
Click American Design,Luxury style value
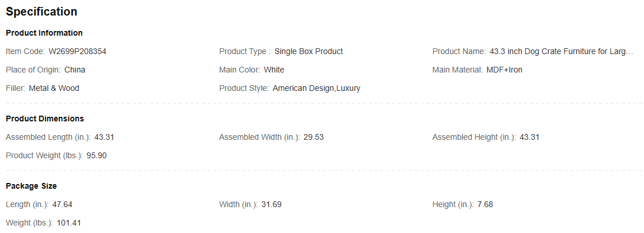(x=317, y=88)
